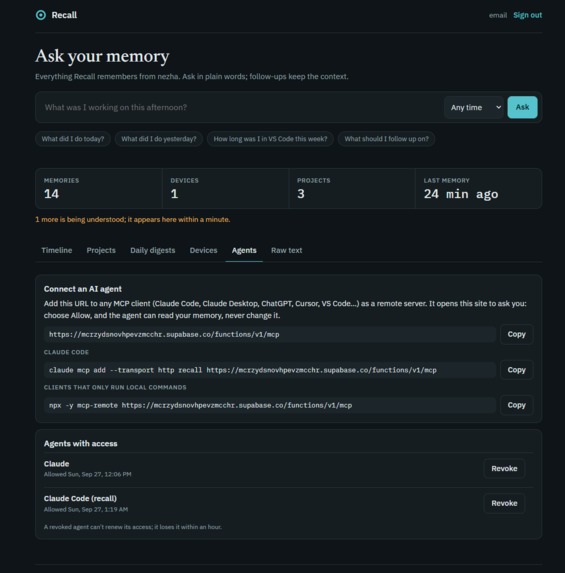
Task: Click the MCP server URL field
Action: tap(270, 334)
